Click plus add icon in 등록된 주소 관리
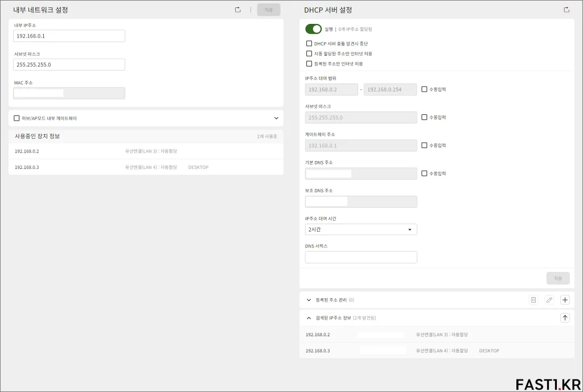583x392 pixels. [x=565, y=300]
